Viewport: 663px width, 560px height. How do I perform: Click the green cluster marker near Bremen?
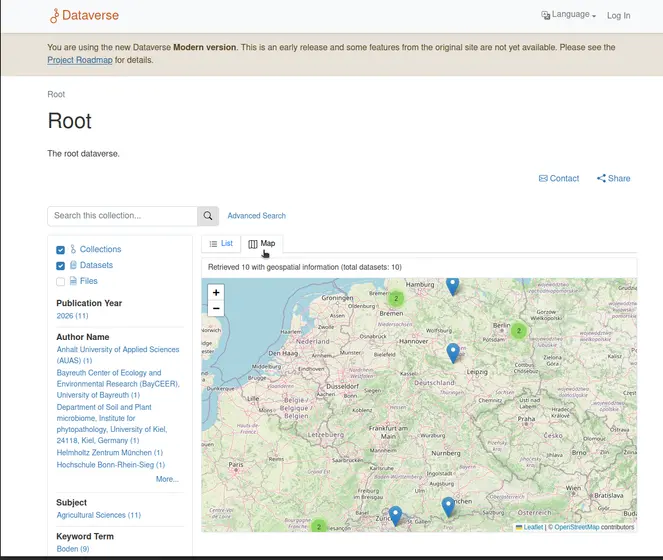tap(396, 299)
